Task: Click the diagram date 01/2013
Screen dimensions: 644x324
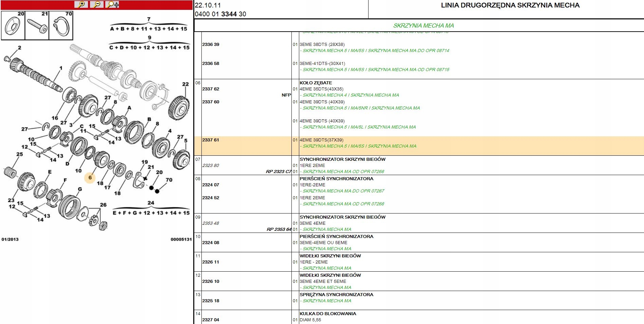Action: pyautogui.click(x=10, y=239)
